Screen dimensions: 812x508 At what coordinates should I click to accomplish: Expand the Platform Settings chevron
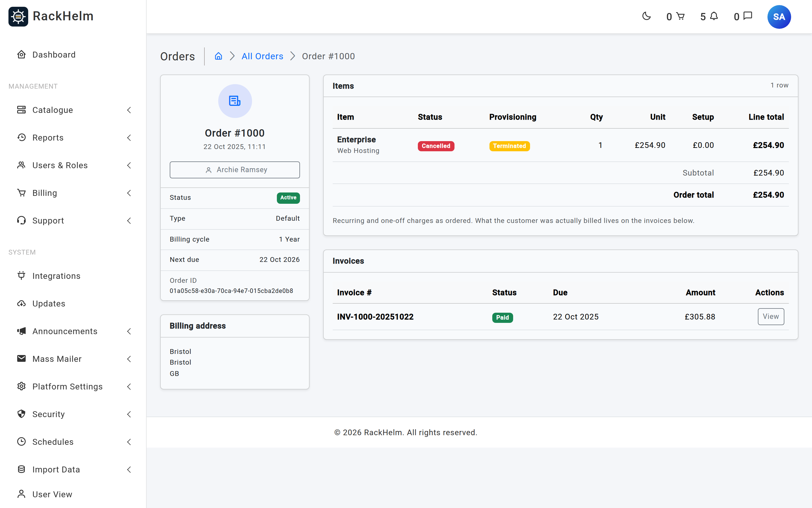point(129,386)
